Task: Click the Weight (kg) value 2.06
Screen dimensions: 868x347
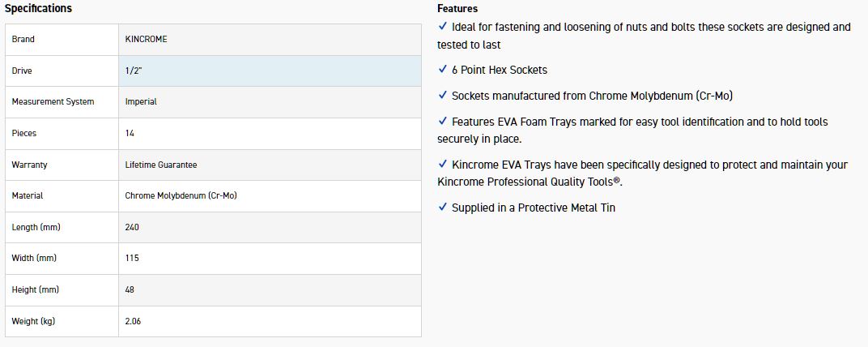Action: (x=133, y=321)
